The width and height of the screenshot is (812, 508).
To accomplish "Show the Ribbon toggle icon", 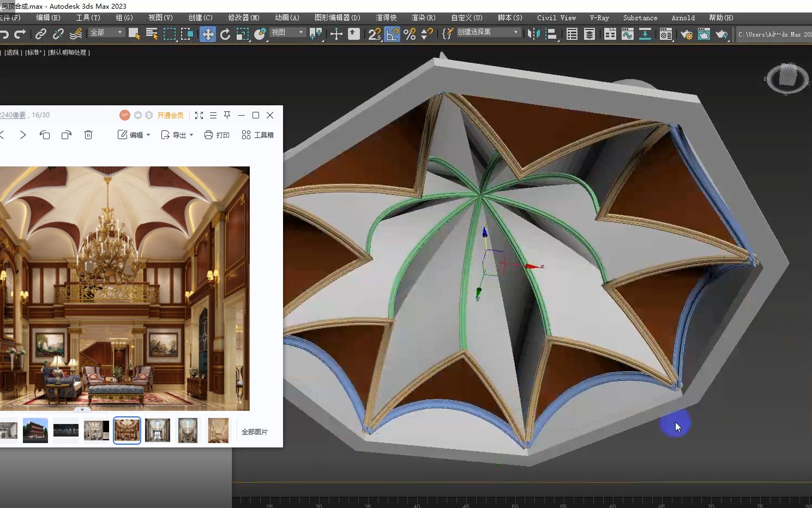I will tap(610, 34).
